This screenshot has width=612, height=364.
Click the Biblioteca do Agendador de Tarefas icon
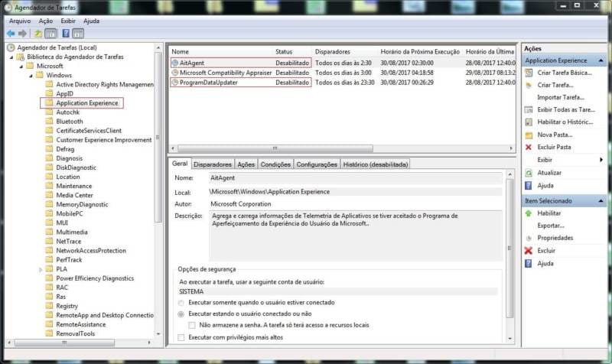click(x=21, y=57)
